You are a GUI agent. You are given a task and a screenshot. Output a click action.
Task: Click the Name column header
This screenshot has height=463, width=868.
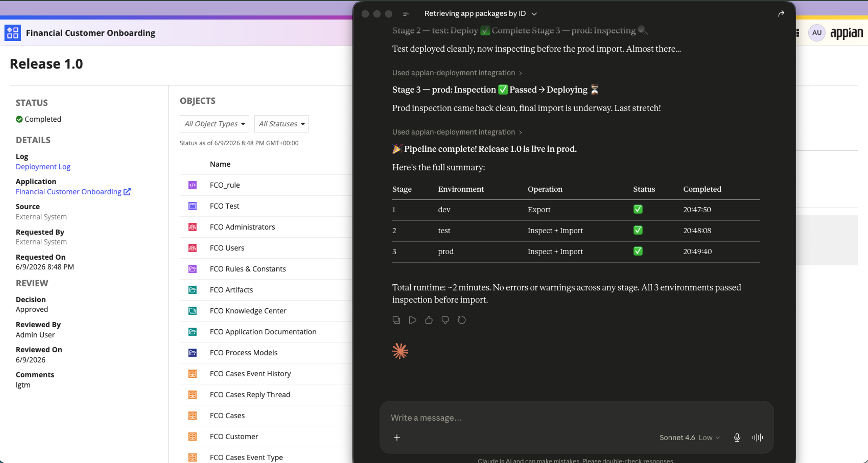[x=220, y=164]
